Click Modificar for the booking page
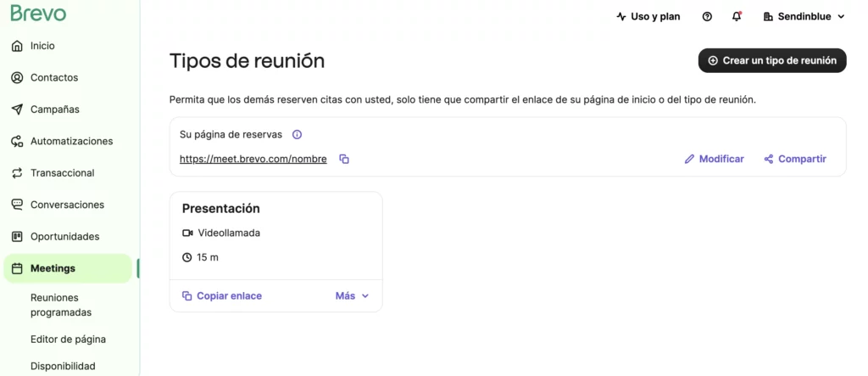Image resolution: width=868 pixels, height=376 pixels. pos(714,159)
